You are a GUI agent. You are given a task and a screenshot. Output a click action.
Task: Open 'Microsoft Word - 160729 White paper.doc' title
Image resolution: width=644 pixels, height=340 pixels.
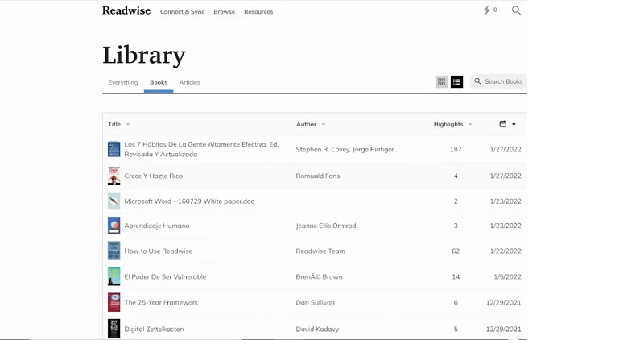[189, 201]
